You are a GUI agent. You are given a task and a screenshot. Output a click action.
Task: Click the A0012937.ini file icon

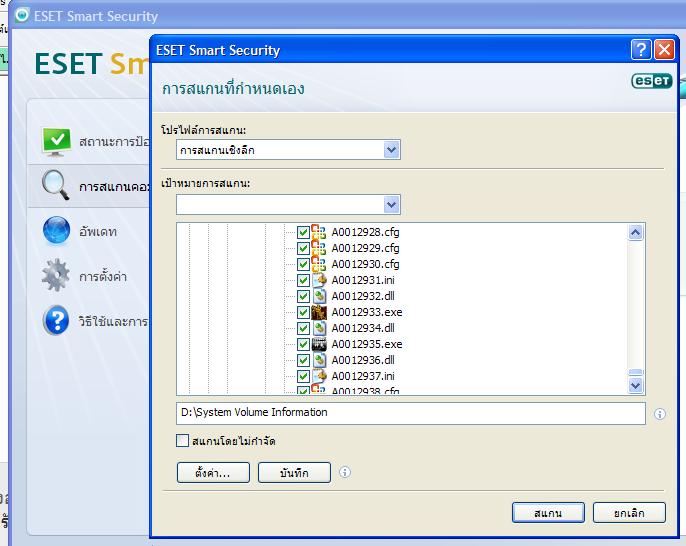pos(319,376)
